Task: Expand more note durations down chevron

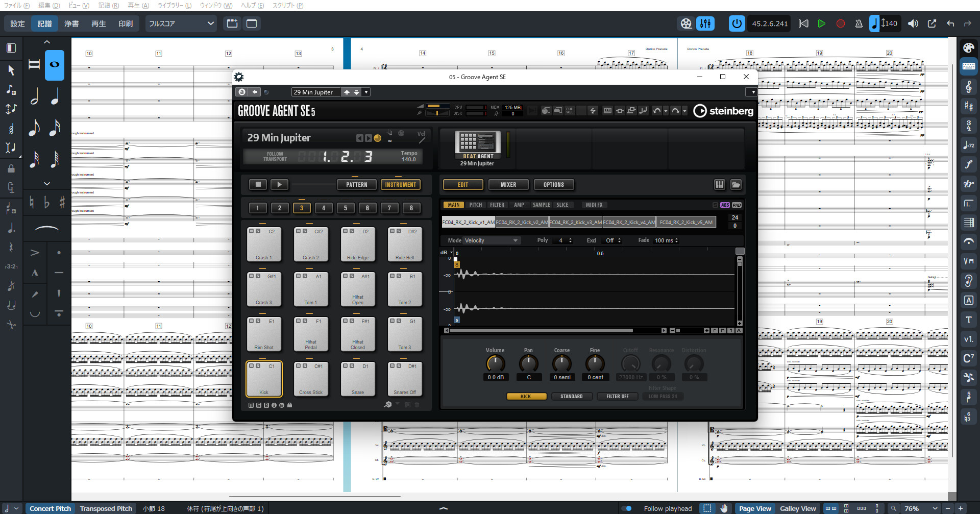Action: [x=47, y=183]
